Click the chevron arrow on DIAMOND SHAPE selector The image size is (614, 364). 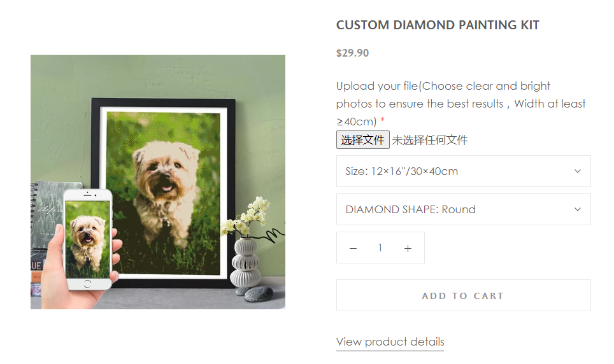pos(577,209)
